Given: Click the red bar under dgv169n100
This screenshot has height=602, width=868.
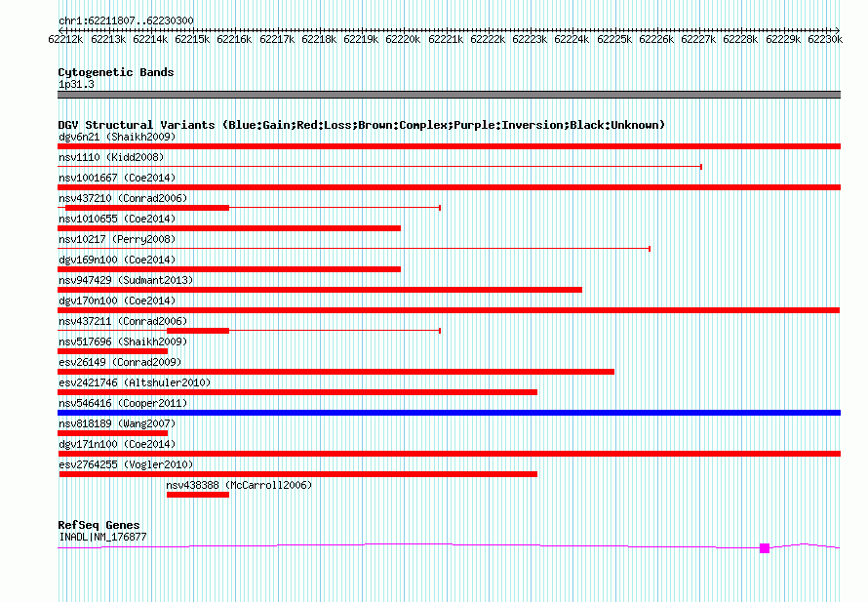Looking at the screenshot, I should 229,269.
